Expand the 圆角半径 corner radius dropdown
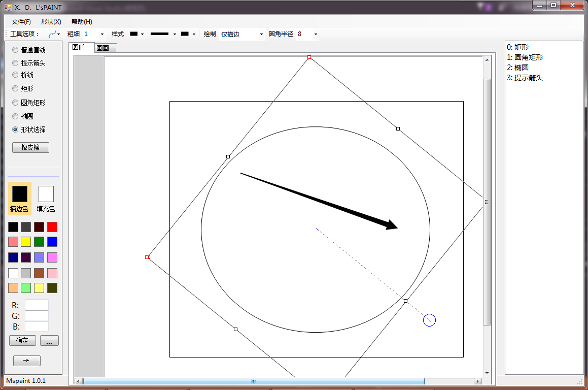This screenshot has height=390, width=588. (x=316, y=34)
